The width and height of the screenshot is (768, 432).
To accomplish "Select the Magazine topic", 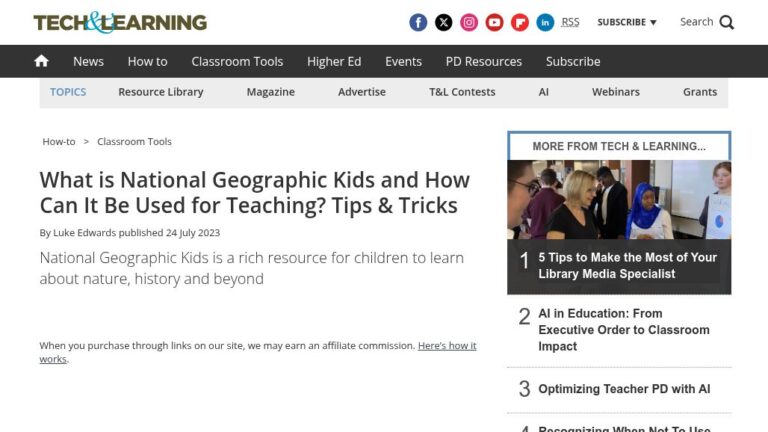I will (270, 92).
